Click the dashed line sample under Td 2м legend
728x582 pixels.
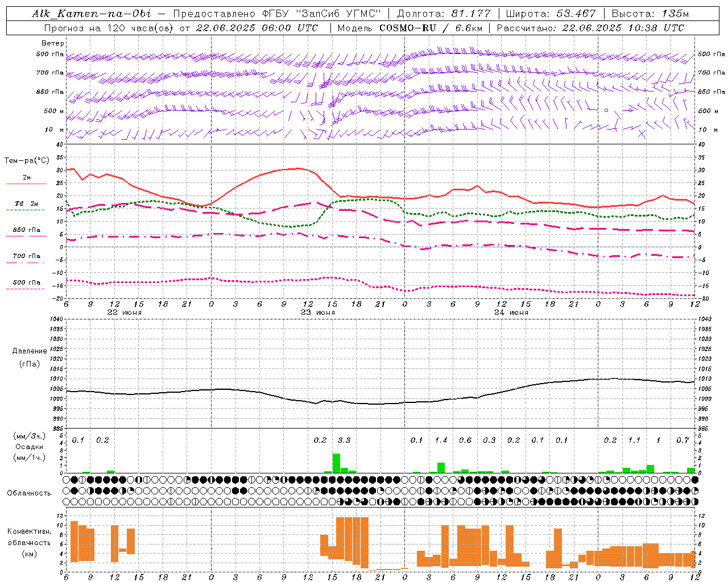point(26,210)
